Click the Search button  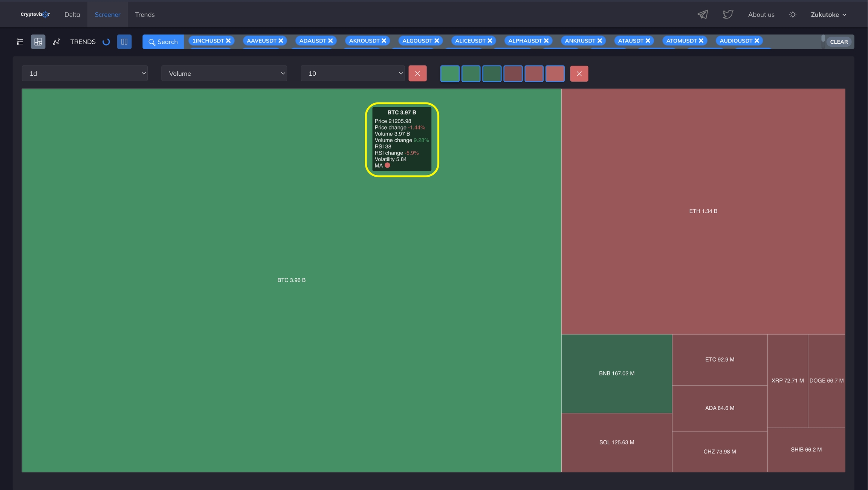163,42
